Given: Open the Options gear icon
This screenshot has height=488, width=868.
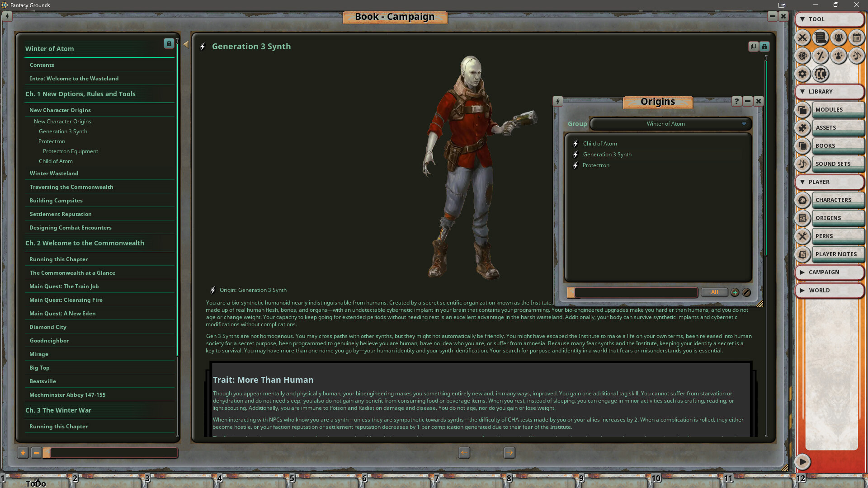Looking at the screenshot, I should click(x=802, y=74).
